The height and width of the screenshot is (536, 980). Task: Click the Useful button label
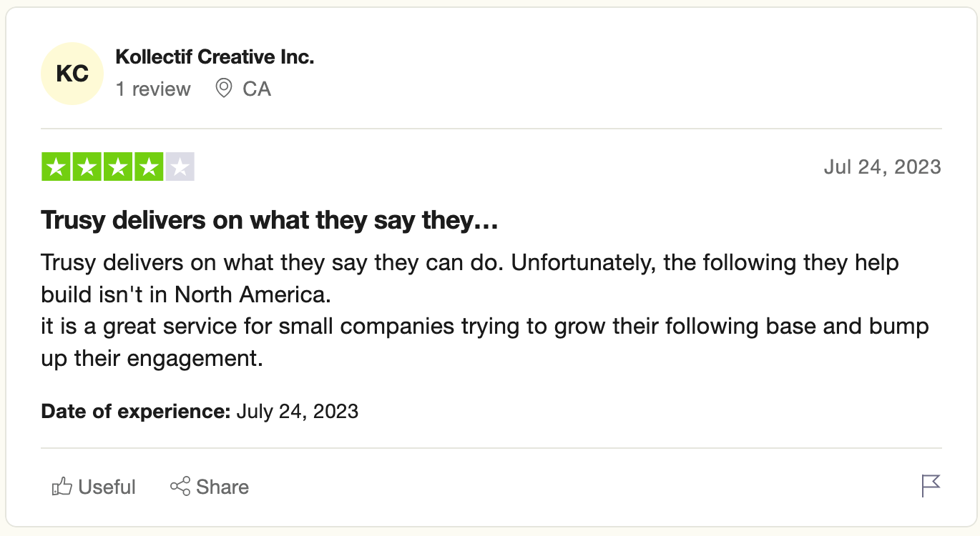click(x=107, y=487)
